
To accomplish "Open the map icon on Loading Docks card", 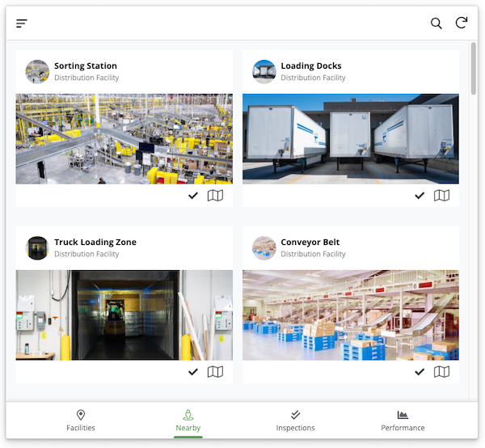I will [441, 196].
